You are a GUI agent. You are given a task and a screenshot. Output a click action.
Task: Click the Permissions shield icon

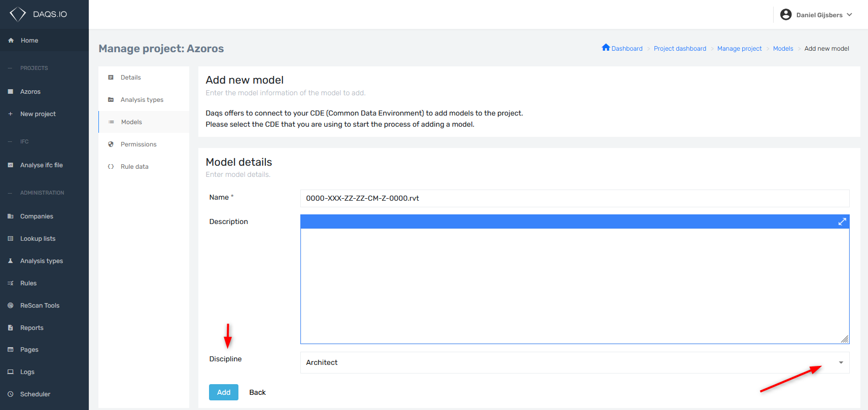tap(111, 144)
